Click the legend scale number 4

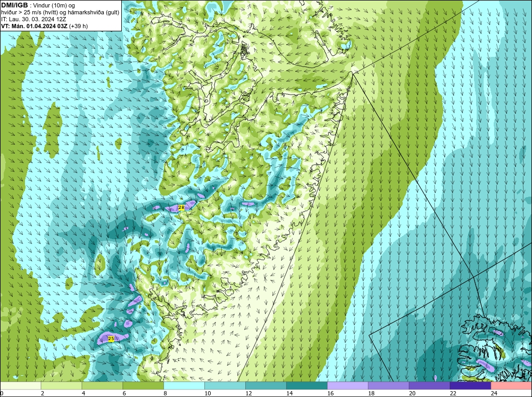click(84, 393)
